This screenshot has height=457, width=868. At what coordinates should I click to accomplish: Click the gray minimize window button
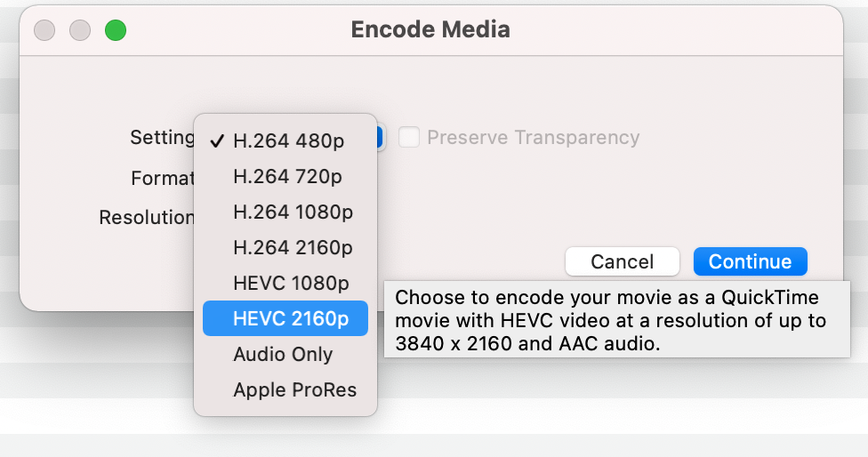(80, 30)
